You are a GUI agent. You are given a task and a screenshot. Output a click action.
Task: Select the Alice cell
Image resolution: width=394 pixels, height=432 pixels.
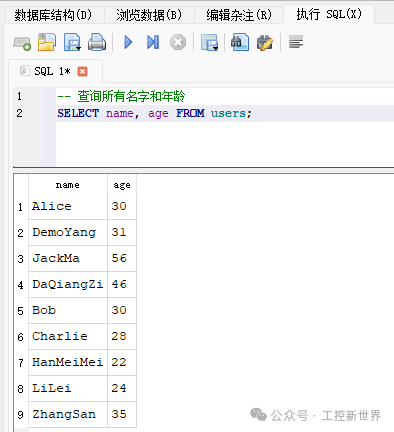point(68,206)
